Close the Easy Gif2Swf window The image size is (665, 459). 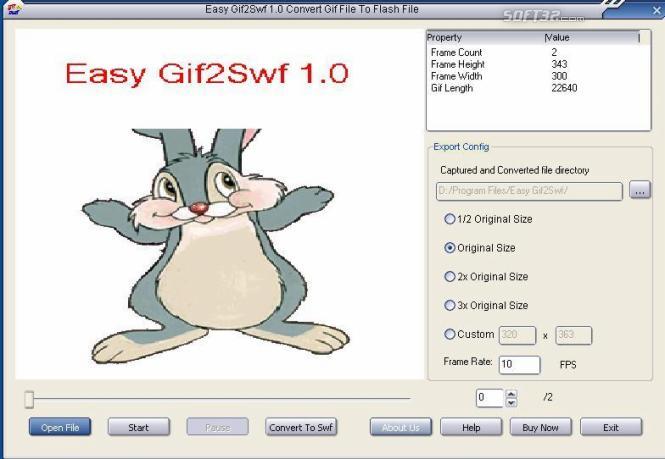(657, 11)
